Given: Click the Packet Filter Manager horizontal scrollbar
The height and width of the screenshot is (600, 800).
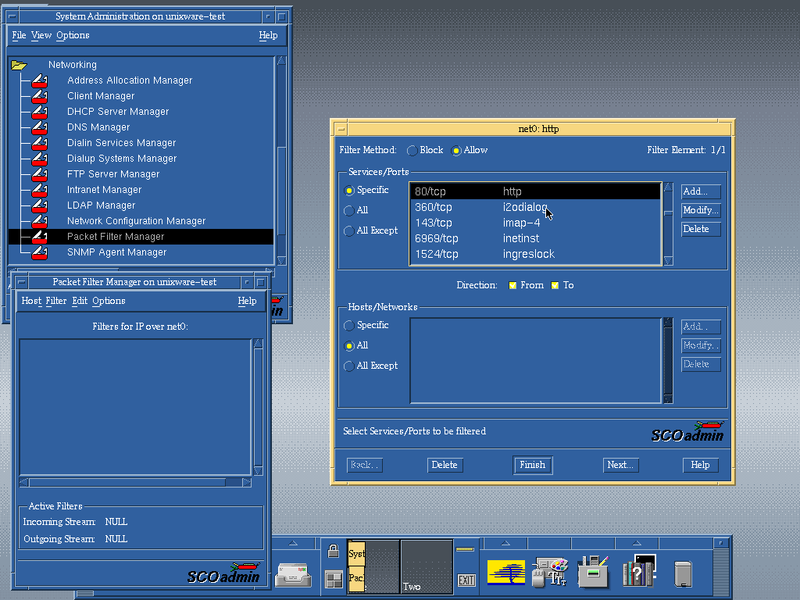Looking at the screenshot, I should (x=135, y=482).
